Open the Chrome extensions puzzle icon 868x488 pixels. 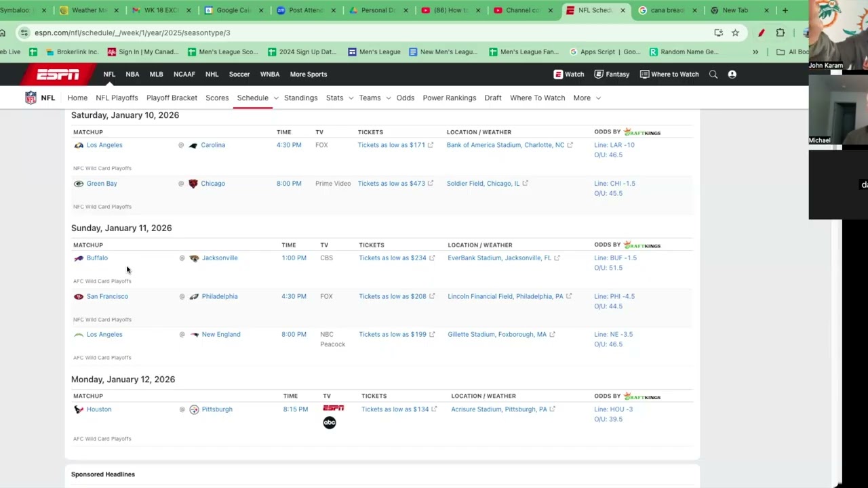(x=781, y=33)
